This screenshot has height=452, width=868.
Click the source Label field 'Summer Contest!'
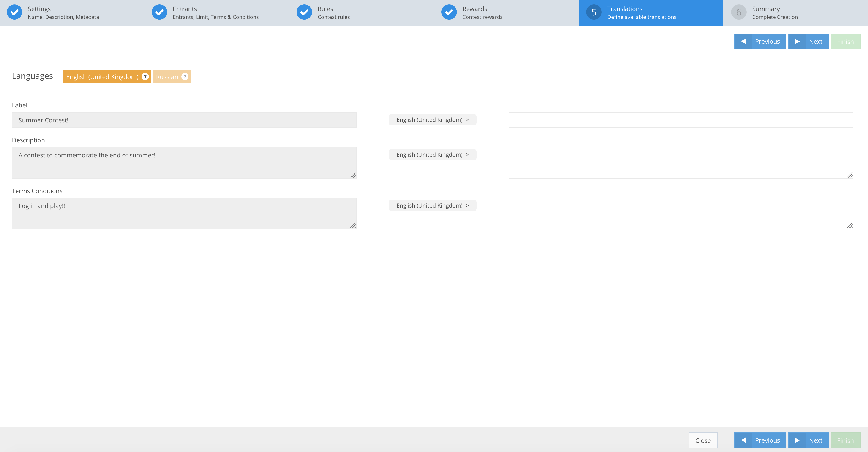pyautogui.click(x=184, y=120)
